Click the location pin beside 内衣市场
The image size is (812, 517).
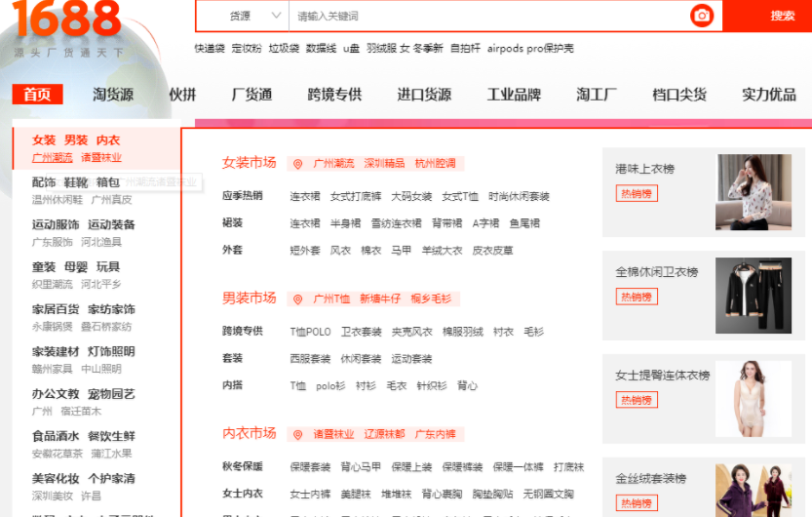pyautogui.click(x=297, y=435)
